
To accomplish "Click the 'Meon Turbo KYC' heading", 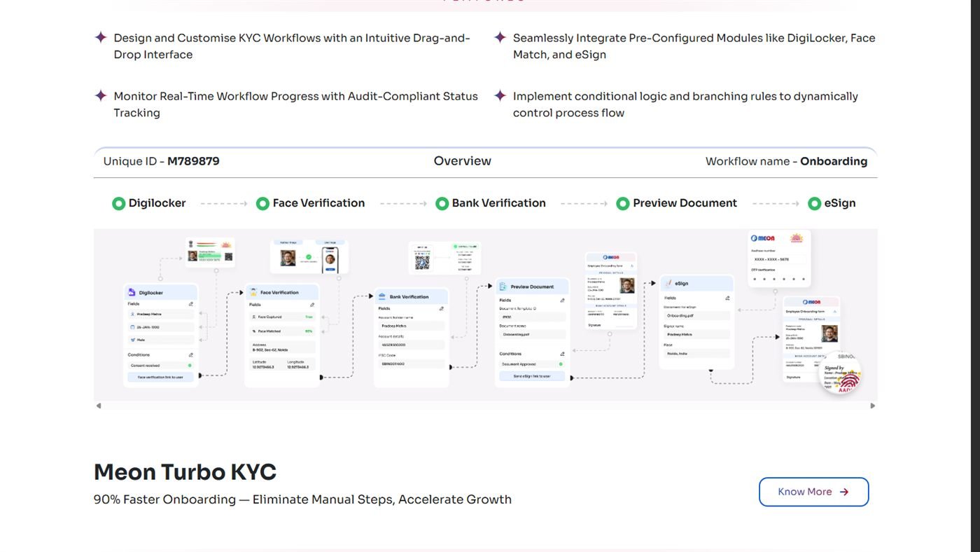I will [x=185, y=472].
